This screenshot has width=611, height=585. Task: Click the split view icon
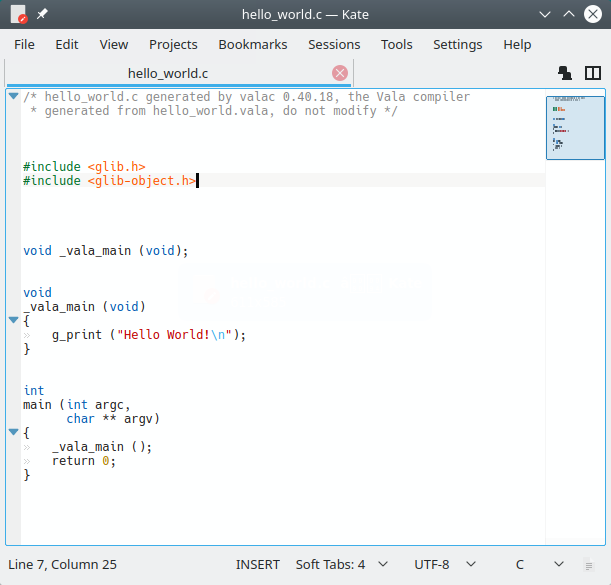coord(593,73)
